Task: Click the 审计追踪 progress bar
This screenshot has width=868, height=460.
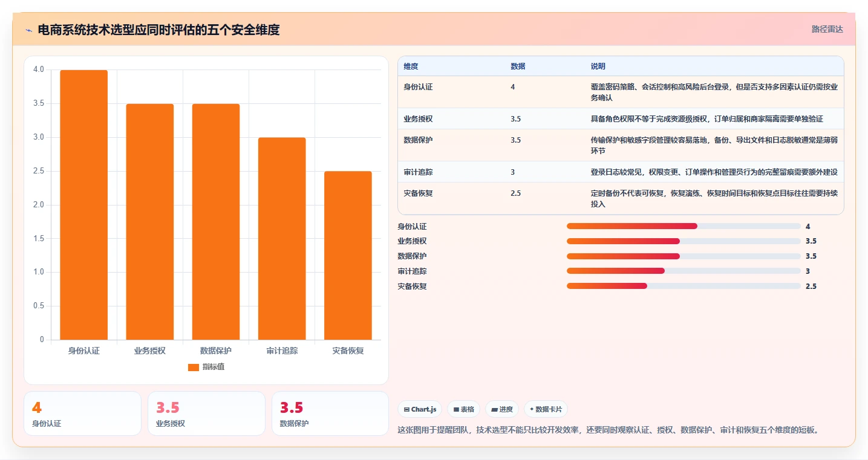Action: tap(684, 271)
